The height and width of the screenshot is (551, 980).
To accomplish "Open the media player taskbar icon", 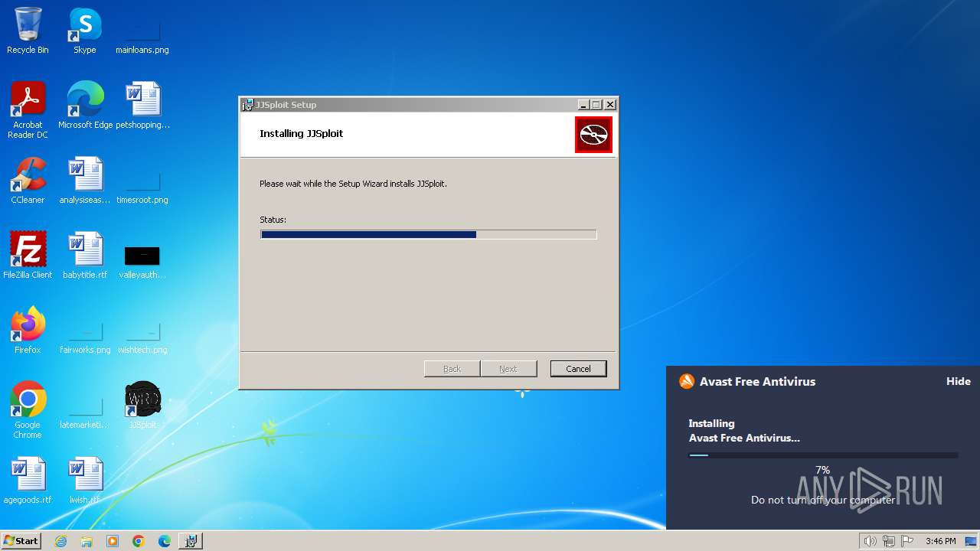I will click(113, 541).
